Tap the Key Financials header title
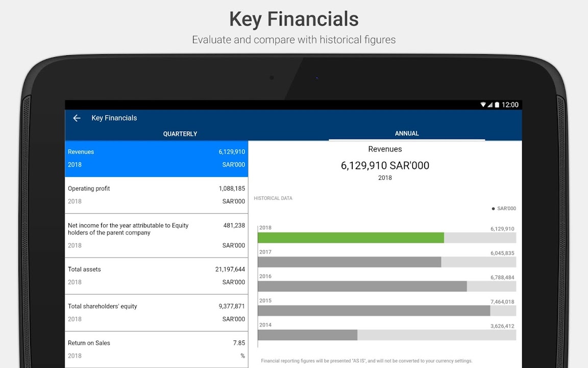The image size is (588, 368). 114,118
